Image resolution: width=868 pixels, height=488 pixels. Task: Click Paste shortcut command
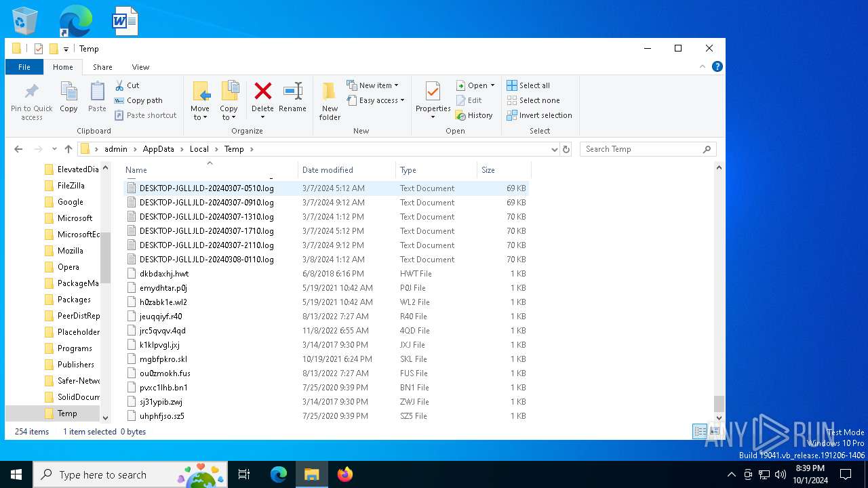pos(145,115)
